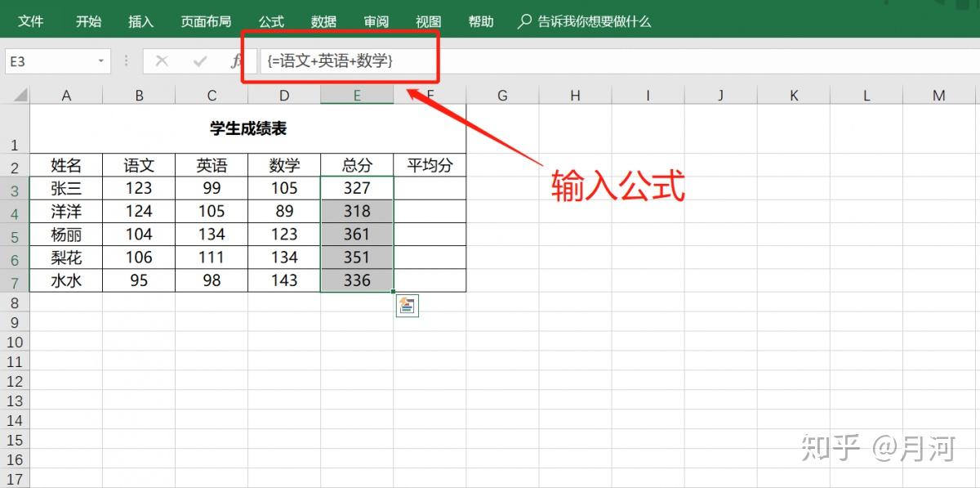Open the 页面布局 ribbon tab

(206, 22)
